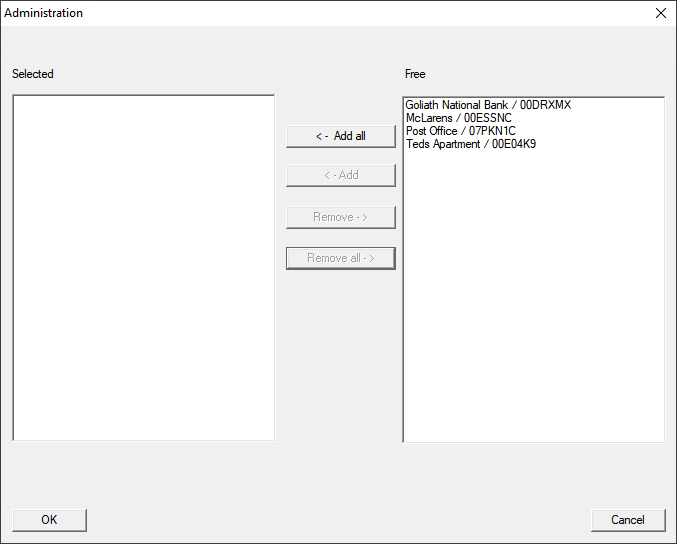Screen dimensions: 677x544
Task: Cancel the Administration dialog
Action: (x=627, y=520)
